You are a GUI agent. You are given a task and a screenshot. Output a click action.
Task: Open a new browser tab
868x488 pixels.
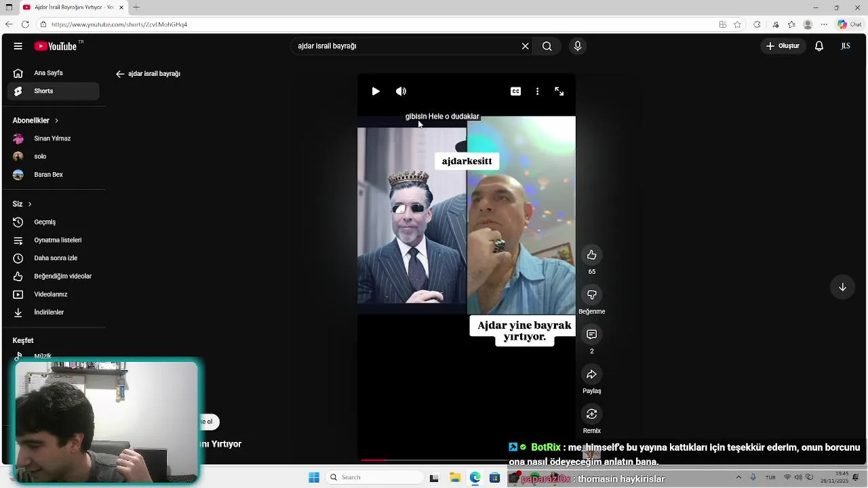click(136, 7)
